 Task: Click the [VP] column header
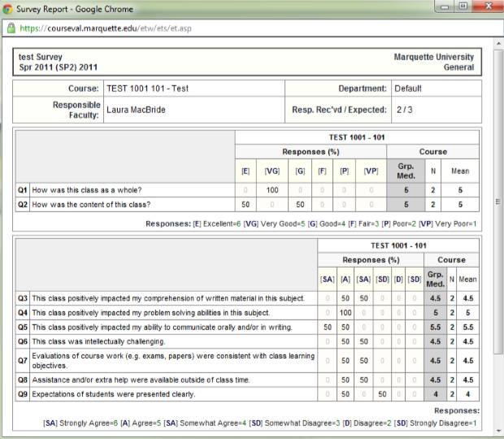pyautogui.click(x=371, y=171)
